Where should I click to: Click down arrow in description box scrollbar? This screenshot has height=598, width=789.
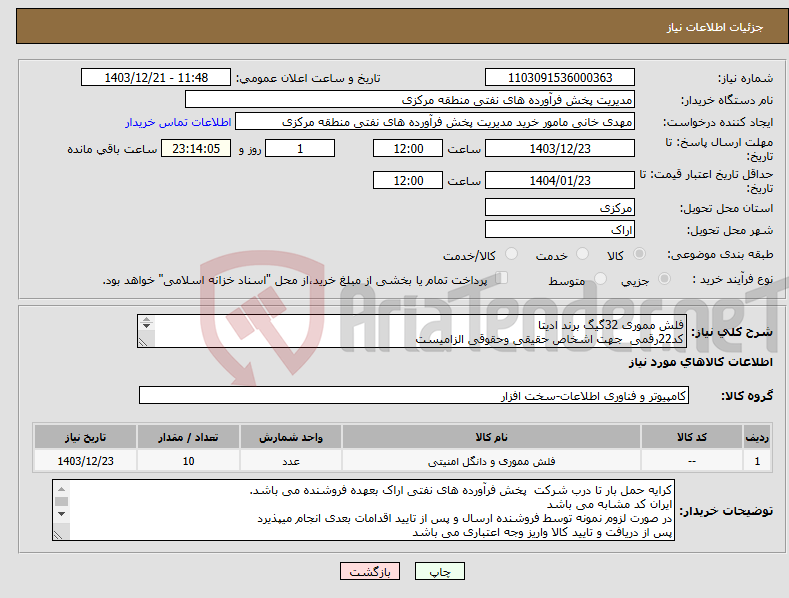[x=146, y=326]
